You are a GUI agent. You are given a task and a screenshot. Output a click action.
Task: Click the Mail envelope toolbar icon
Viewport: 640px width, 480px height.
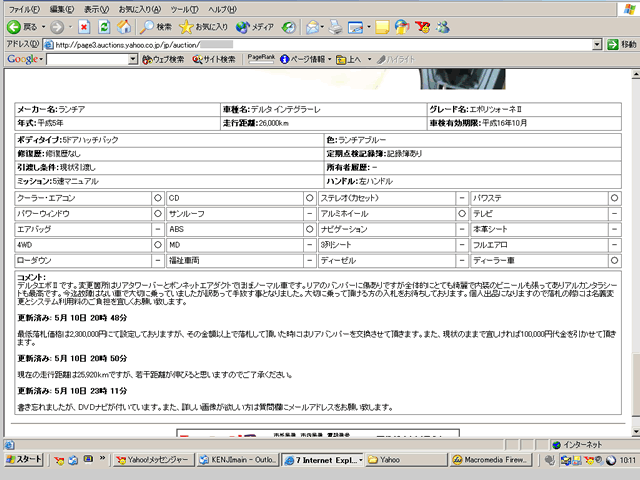click(x=312, y=27)
